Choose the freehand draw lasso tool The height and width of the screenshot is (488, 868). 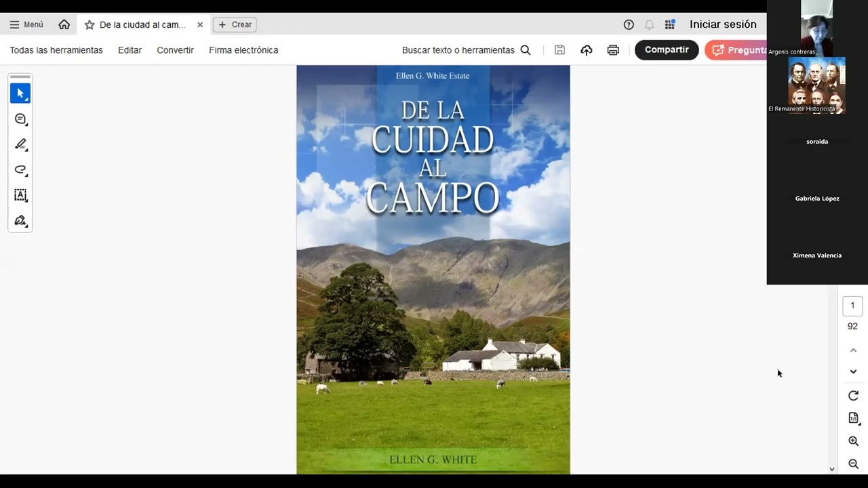[x=20, y=170]
